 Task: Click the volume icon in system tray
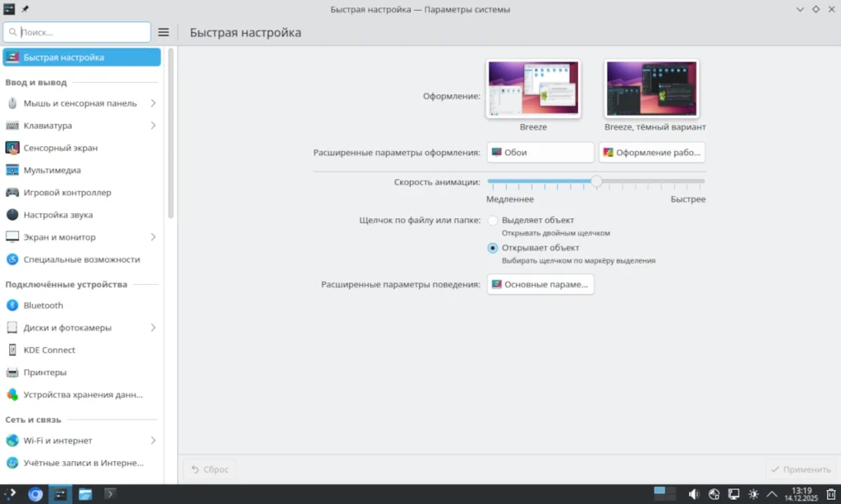click(693, 494)
